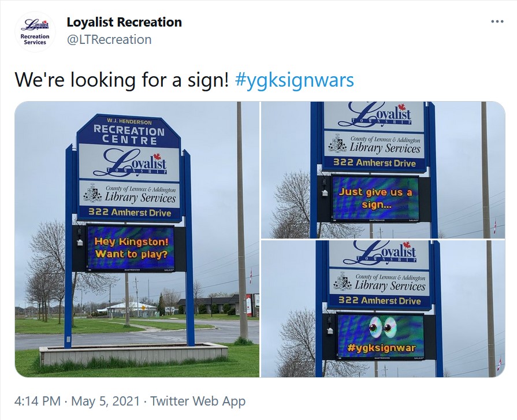Click the "4:14 PM" tweet time
The height and width of the screenshot is (420, 517).
pyautogui.click(x=38, y=401)
